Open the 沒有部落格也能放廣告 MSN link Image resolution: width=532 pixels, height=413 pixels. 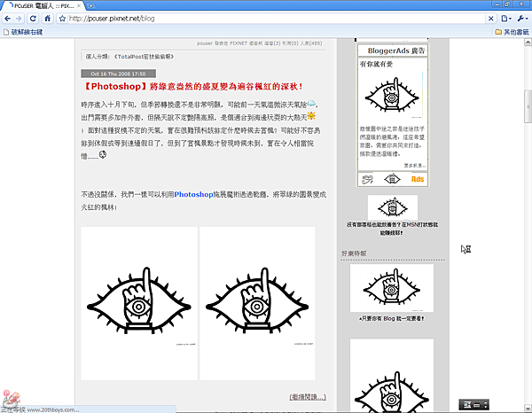tap(392, 229)
